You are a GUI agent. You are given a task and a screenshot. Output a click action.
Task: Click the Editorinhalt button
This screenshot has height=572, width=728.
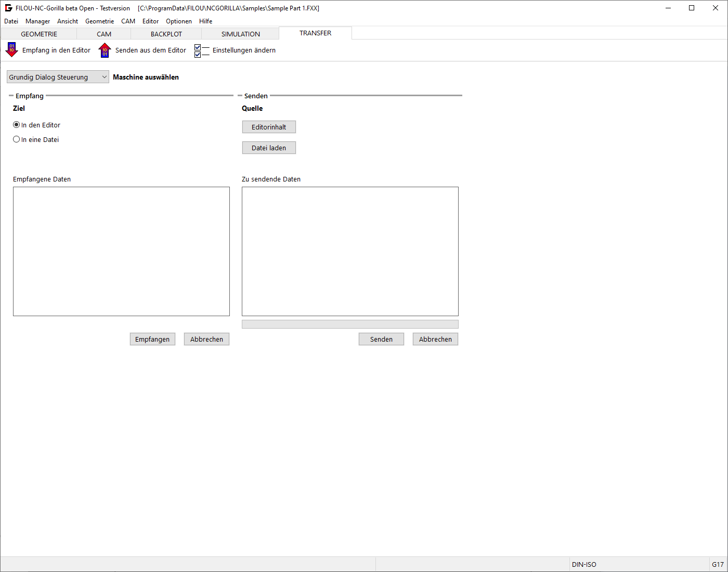coord(269,127)
